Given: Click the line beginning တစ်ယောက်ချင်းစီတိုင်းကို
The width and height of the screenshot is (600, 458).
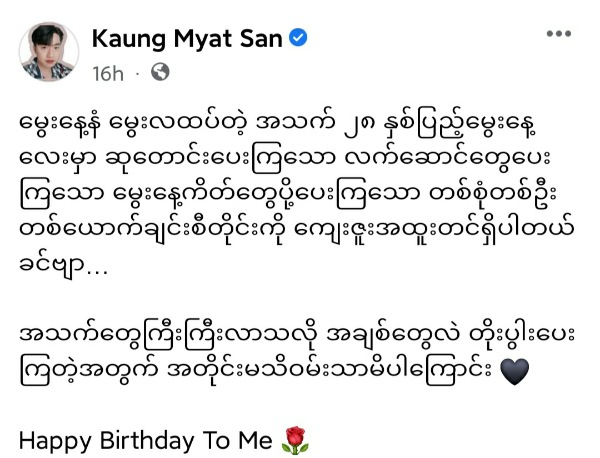Looking at the screenshot, I should click(x=297, y=231).
